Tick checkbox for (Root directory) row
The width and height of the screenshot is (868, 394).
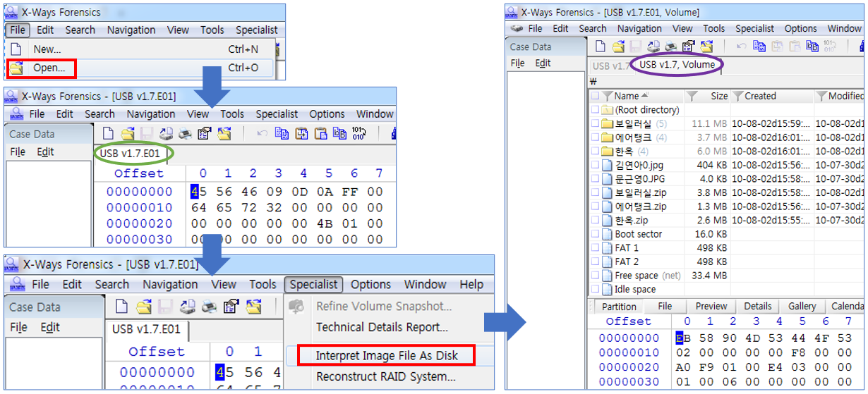click(x=595, y=110)
